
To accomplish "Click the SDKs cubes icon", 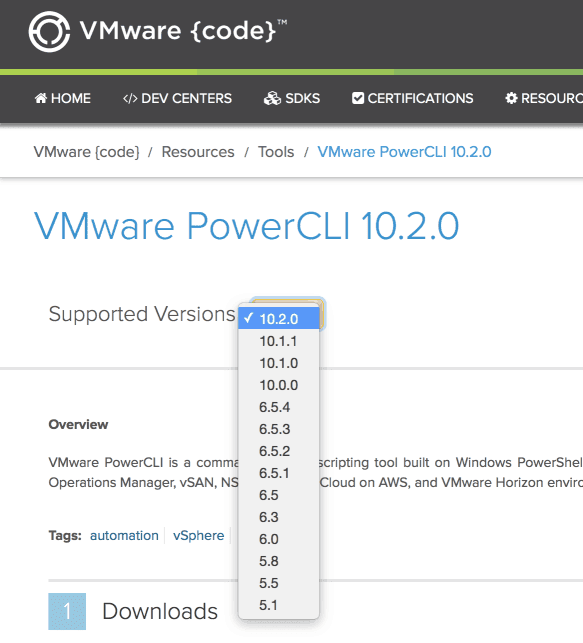I will (272, 98).
